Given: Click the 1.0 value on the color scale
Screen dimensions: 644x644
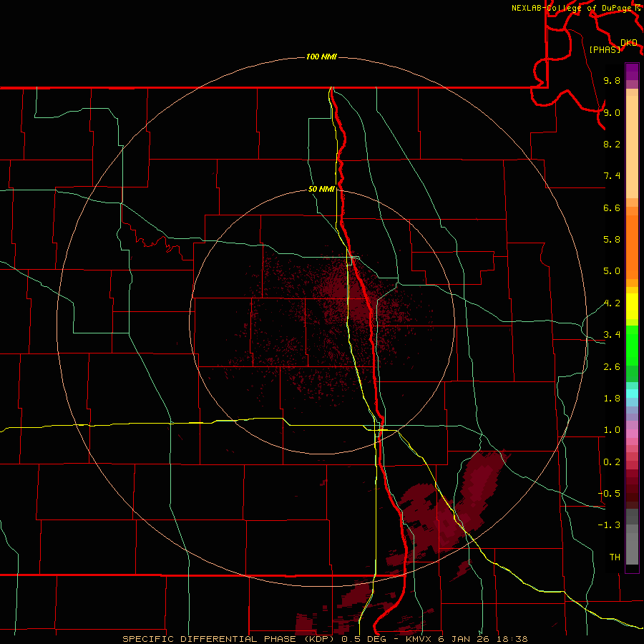Looking at the screenshot, I should 612,430.
